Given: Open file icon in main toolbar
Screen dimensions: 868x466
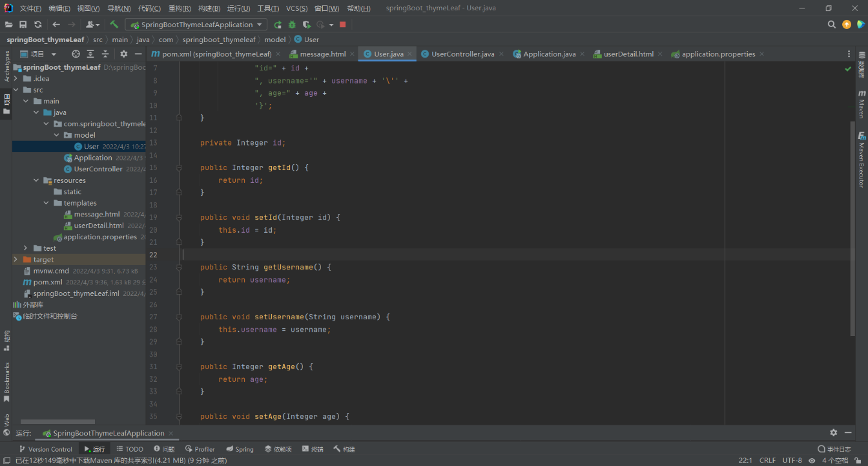Looking at the screenshot, I should click(x=8, y=25).
